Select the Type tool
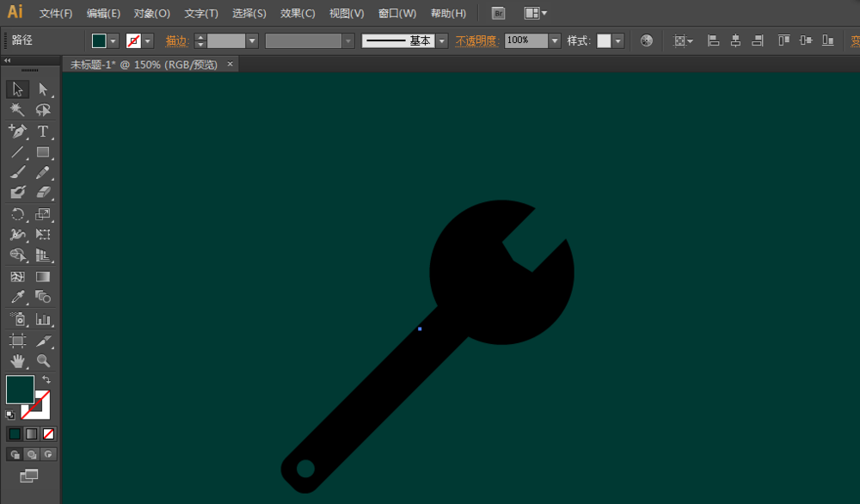This screenshot has width=860, height=504. tap(42, 132)
